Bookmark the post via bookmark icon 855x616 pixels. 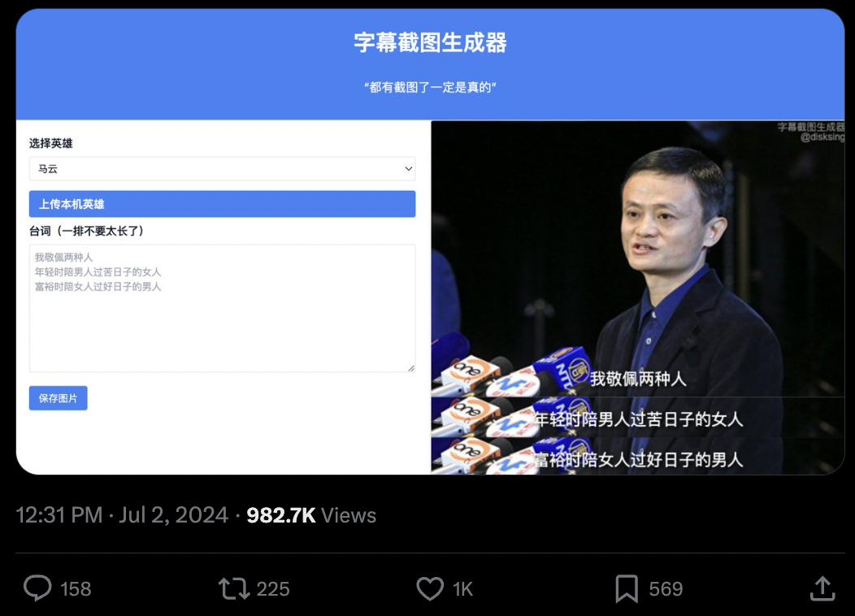pyautogui.click(x=627, y=588)
